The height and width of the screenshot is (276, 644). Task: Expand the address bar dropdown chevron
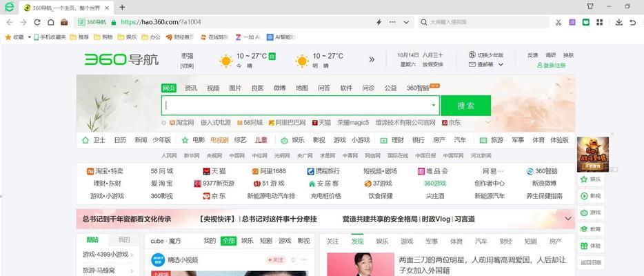tap(406, 22)
